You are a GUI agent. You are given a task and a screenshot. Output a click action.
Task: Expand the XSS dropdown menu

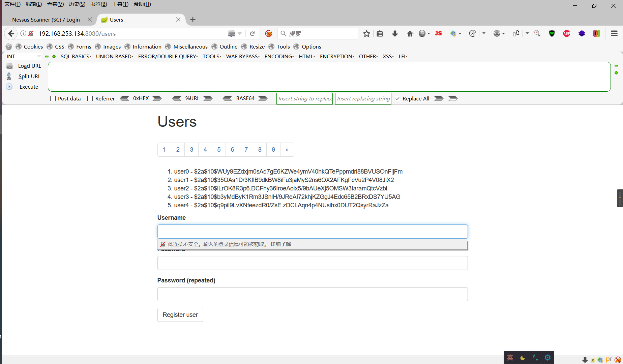pyautogui.click(x=388, y=56)
